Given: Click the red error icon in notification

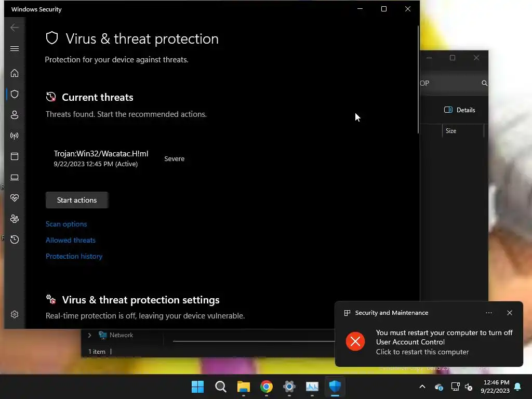Looking at the screenshot, I should point(355,341).
